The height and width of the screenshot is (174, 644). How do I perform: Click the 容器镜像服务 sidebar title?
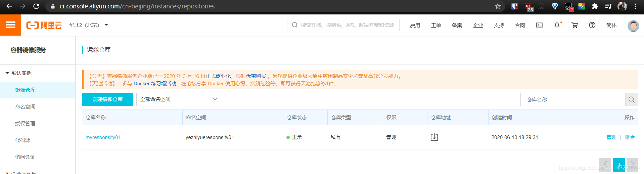(x=28, y=50)
